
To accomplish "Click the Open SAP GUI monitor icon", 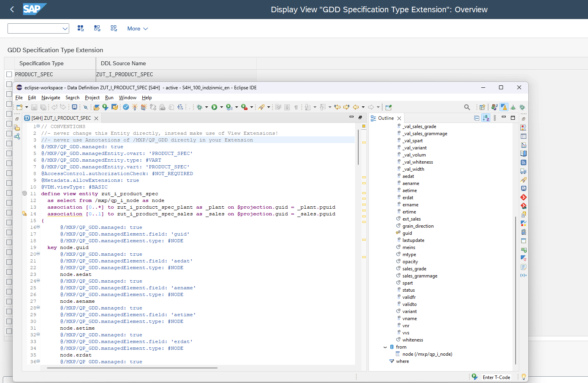I will tap(74, 107).
